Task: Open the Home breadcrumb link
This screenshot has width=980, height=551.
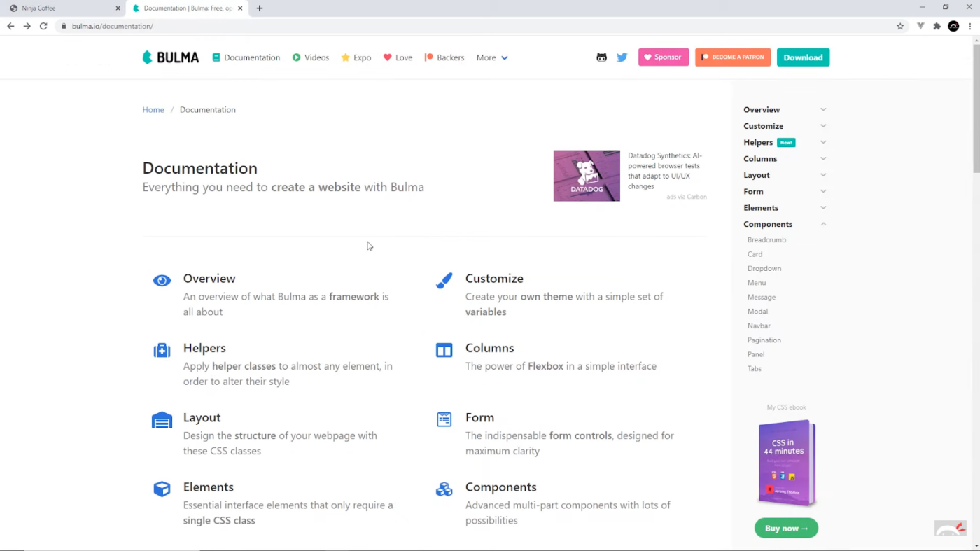Action: pyautogui.click(x=153, y=109)
